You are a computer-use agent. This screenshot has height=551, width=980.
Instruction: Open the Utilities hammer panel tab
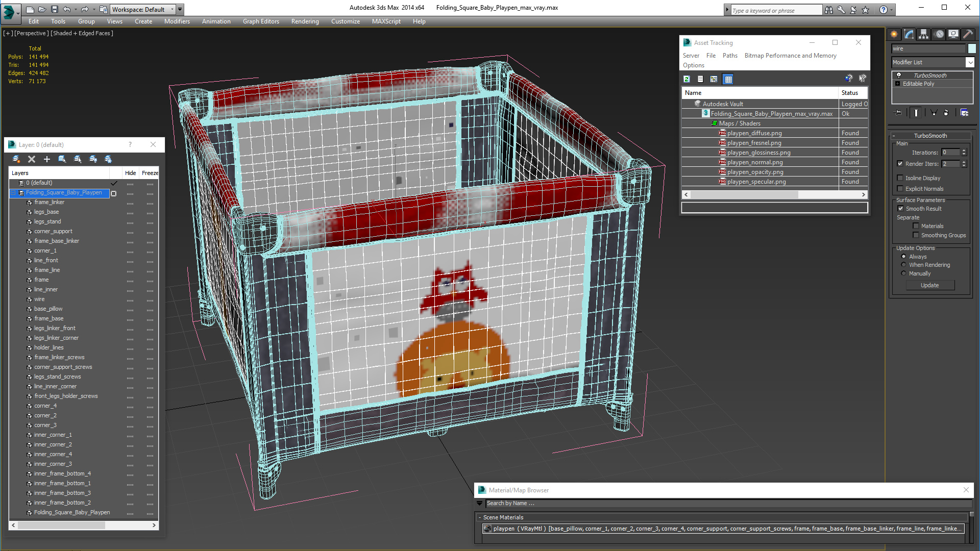pos(968,34)
